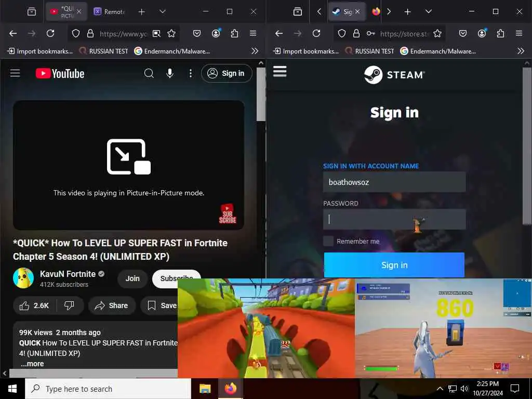Click padlock site info in YouTube window
532x399 pixels.
[x=90, y=34]
